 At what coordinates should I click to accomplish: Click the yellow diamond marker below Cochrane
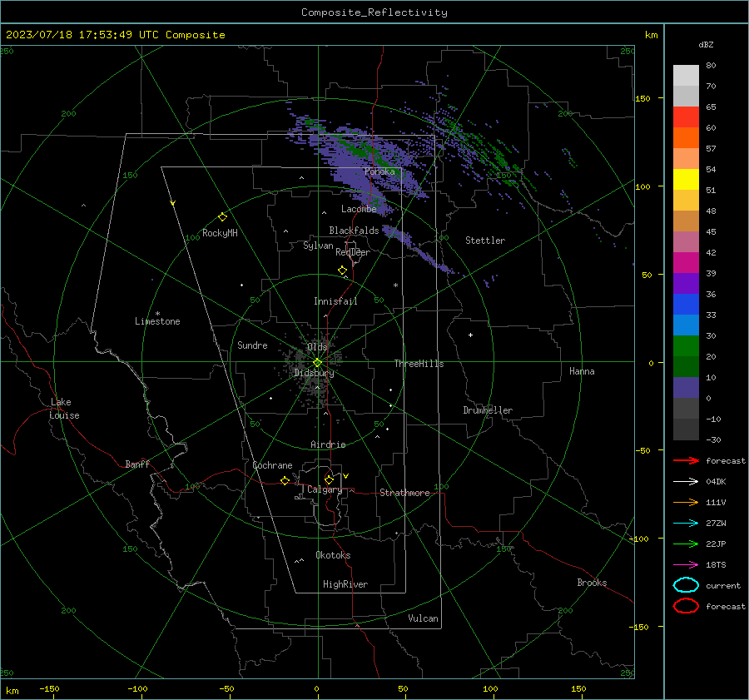click(285, 480)
